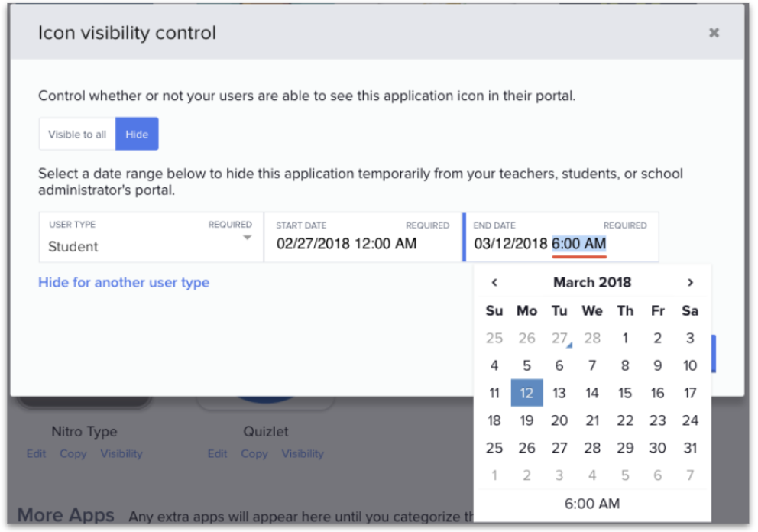Click the End Date field
Viewport: 758px width, 532px height.
click(560, 238)
